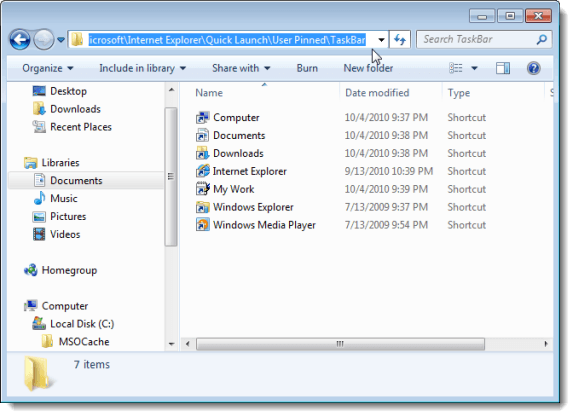Screen dimensions: 575x418
Task: Select the Windows Explorer shortcut icon
Action: coord(202,207)
